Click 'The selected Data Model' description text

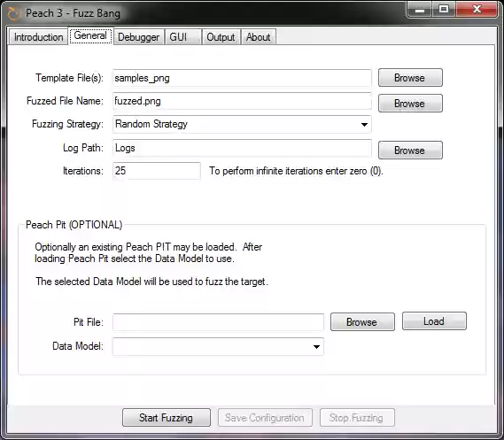pos(151,282)
